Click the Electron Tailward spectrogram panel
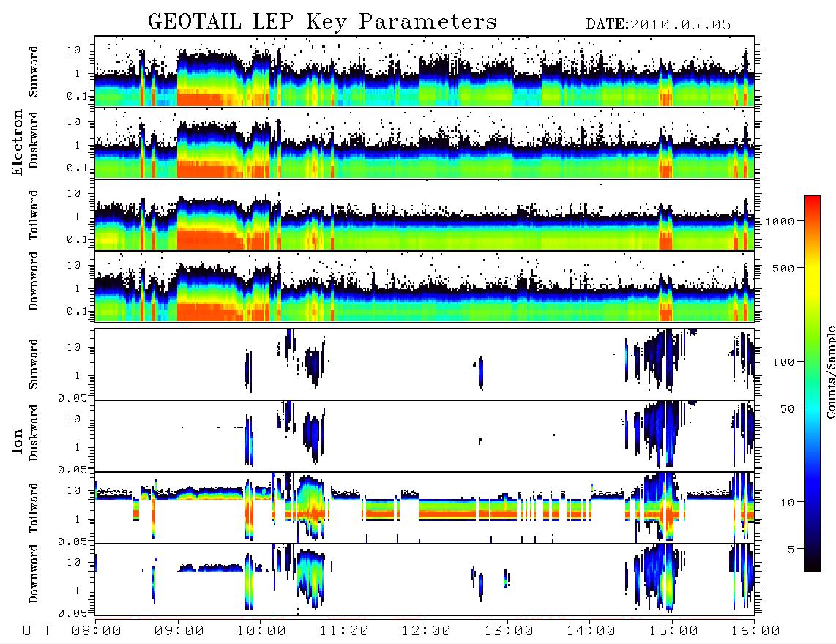This screenshot has width=836, height=644. pos(425,215)
